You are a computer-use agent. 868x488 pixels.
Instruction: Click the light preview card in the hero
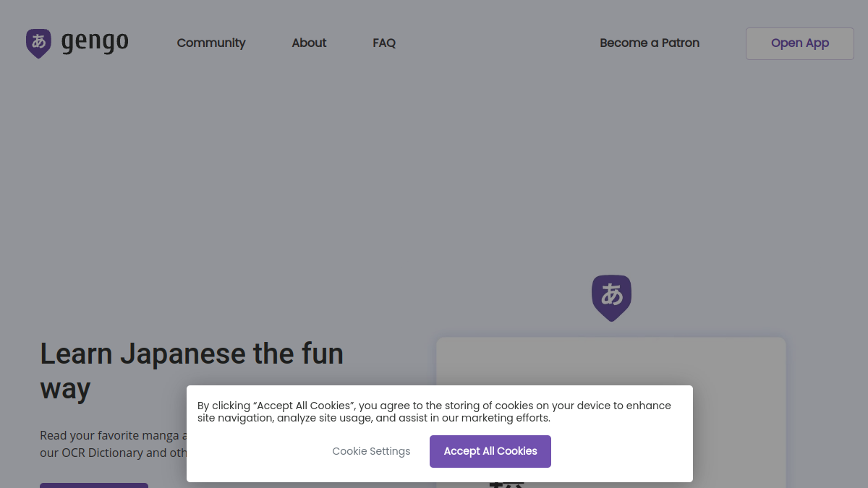pyautogui.click(x=611, y=412)
